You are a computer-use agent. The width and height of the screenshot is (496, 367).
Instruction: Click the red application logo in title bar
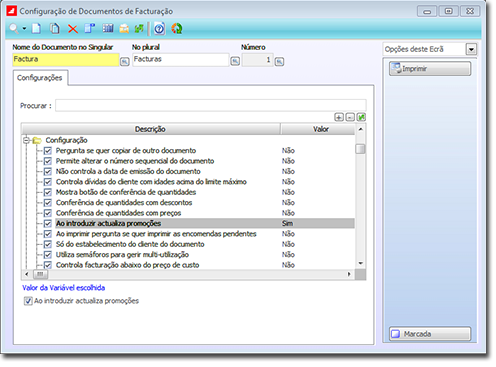pos(12,11)
